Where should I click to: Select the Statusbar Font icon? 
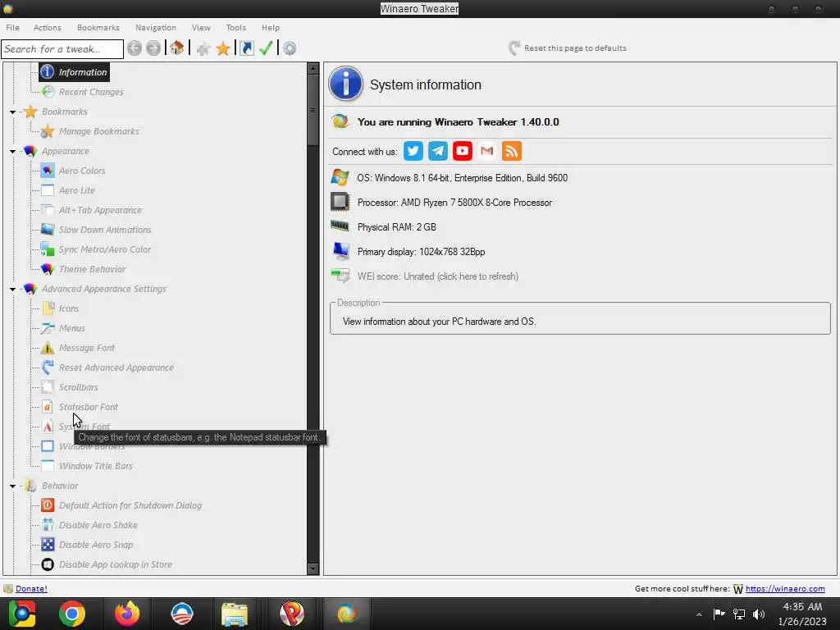48,407
